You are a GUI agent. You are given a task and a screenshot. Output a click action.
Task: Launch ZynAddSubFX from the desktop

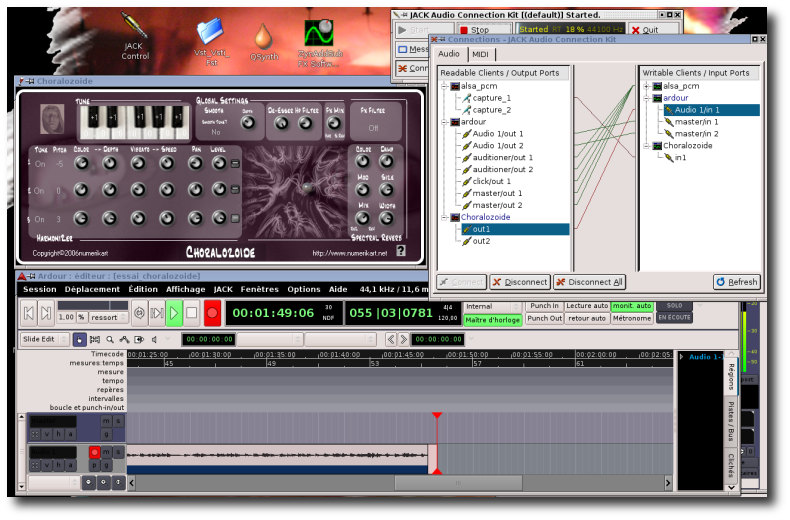click(x=319, y=43)
